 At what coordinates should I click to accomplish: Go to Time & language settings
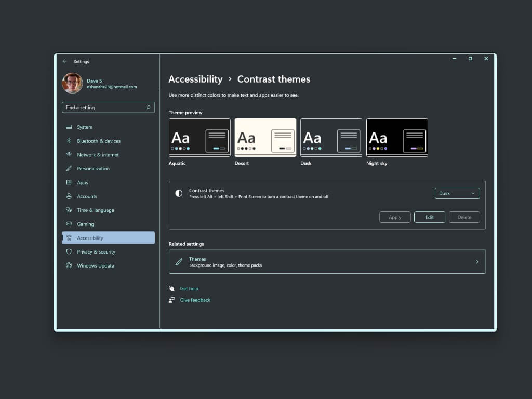point(96,210)
